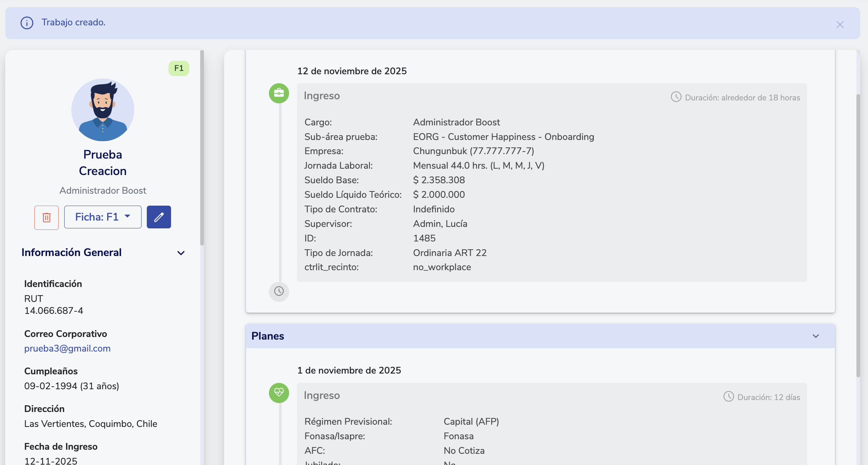Collapse the Planes section chevron
Screen dimensions: 868x465
[816, 336]
